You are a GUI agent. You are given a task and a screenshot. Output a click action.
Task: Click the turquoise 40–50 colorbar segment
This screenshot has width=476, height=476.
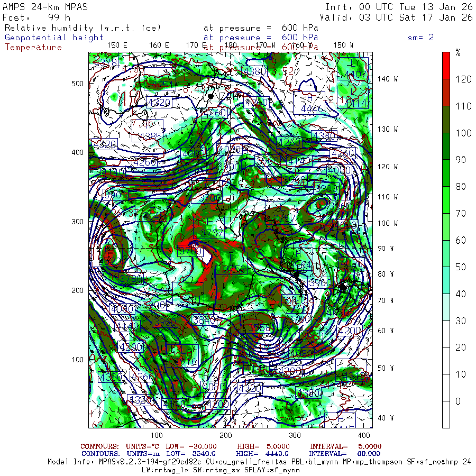446,280
